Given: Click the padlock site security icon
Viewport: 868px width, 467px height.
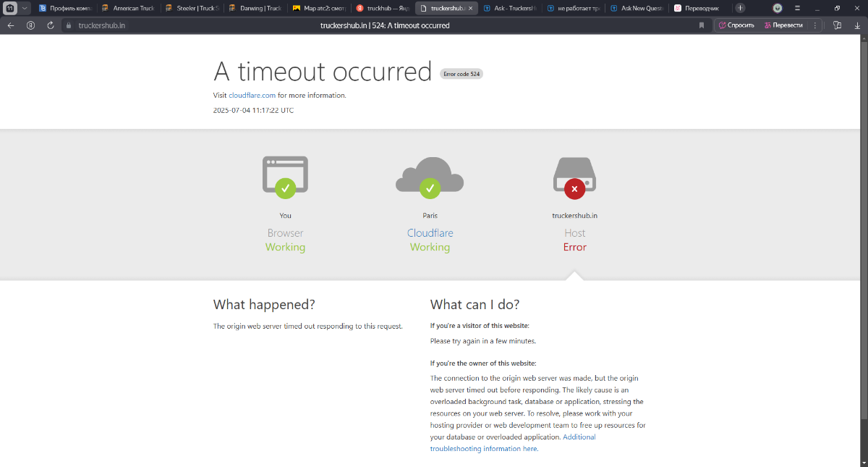Looking at the screenshot, I should [x=69, y=25].
